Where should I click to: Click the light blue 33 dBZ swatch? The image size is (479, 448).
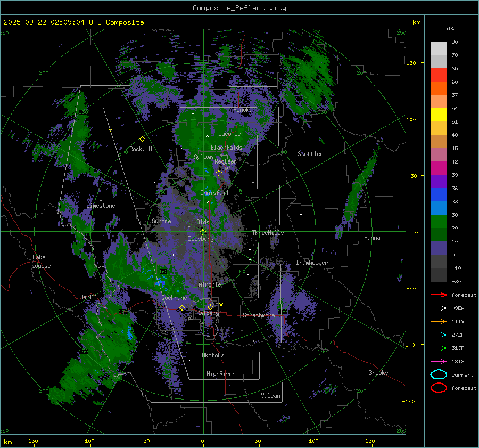[x=439, y=208]
